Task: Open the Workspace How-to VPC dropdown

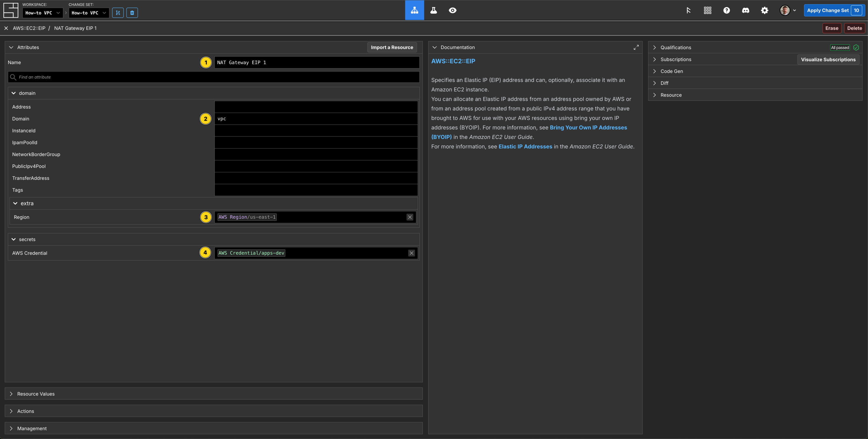Action: 43,13
